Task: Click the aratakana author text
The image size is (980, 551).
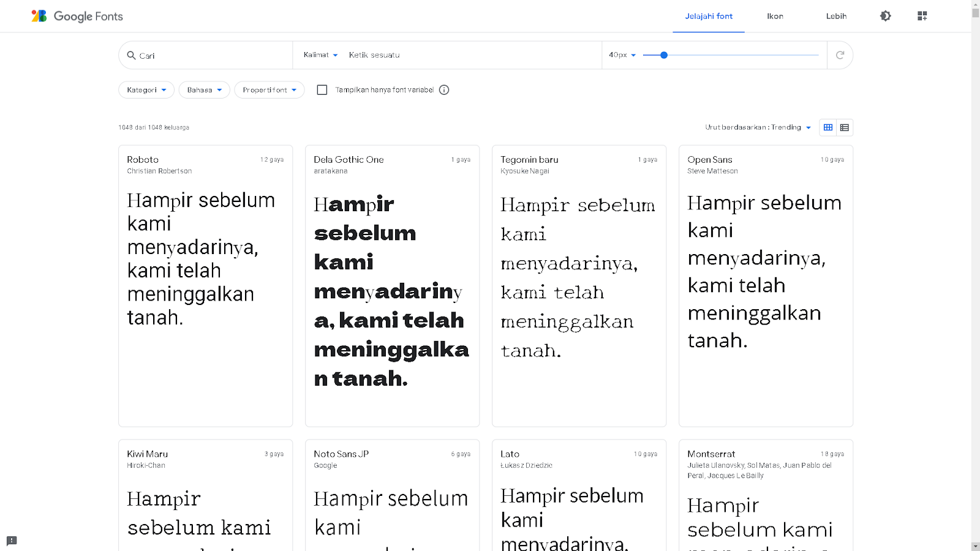Action: point(331,171)
